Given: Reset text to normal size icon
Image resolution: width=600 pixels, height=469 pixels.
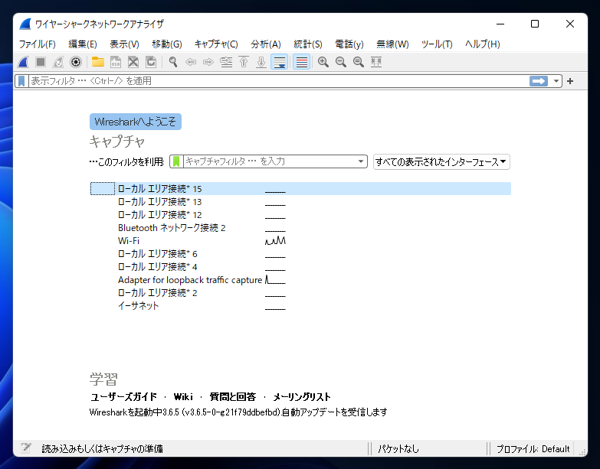Looking at the screenshot, I should pos(359,62).
